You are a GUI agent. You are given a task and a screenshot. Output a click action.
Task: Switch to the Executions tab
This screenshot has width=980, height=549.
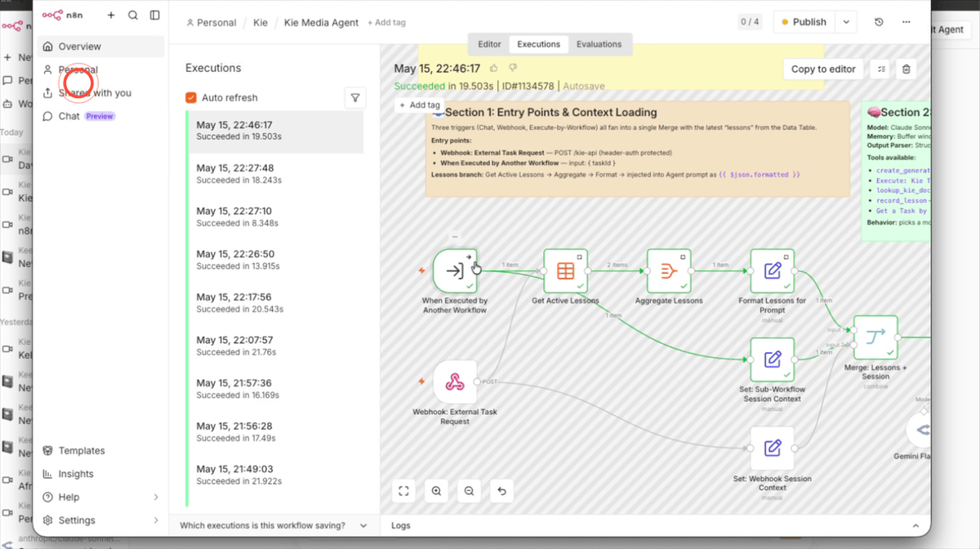(538, 44)
